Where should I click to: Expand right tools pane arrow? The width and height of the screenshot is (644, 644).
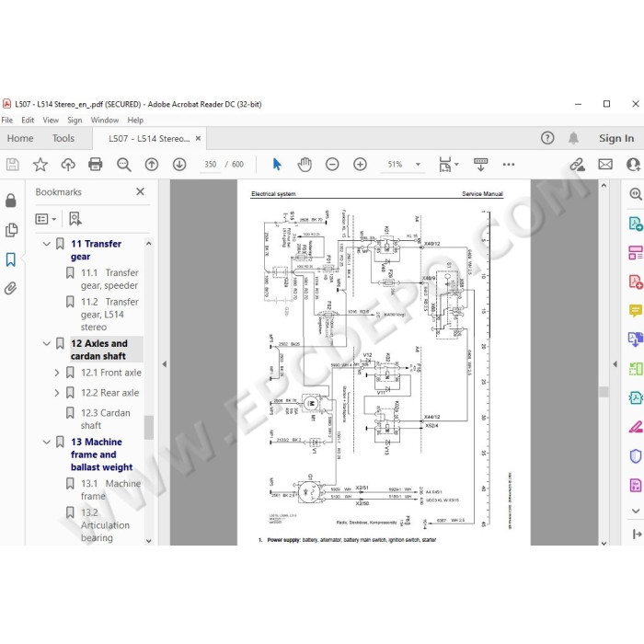(x=615, y=364)
